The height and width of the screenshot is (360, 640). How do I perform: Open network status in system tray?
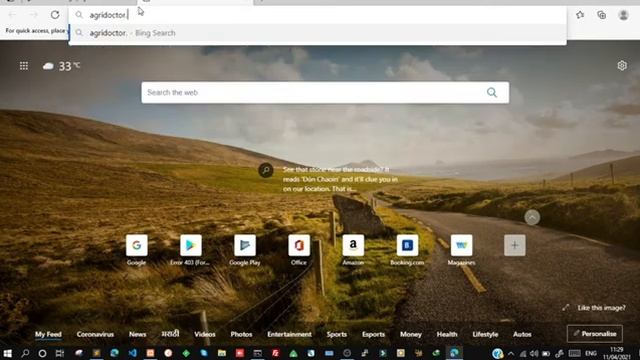522,353
